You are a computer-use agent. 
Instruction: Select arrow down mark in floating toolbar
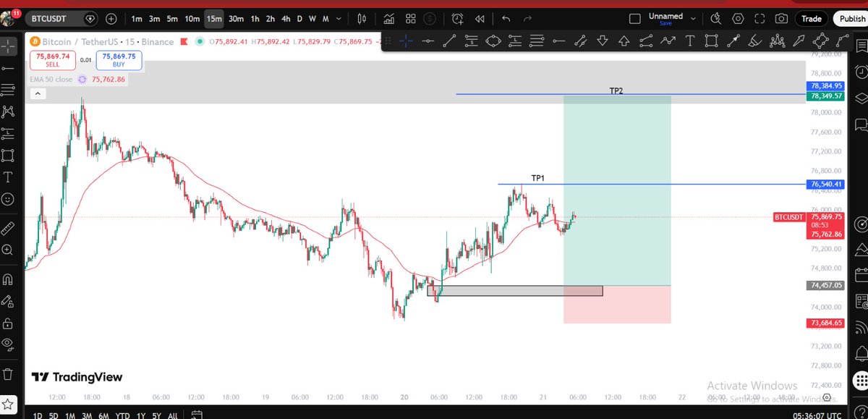[x=603, y=41]
